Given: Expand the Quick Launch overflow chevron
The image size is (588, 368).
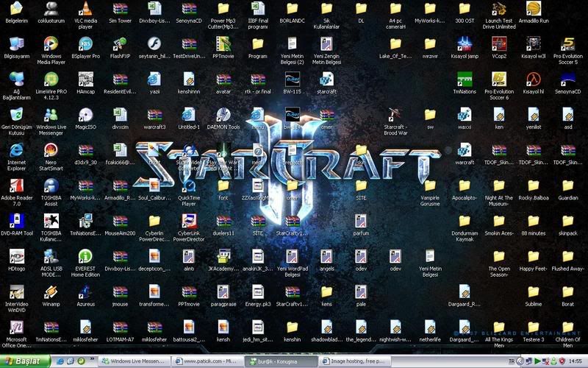Looking at the screenshot, I should click(92, 359).
